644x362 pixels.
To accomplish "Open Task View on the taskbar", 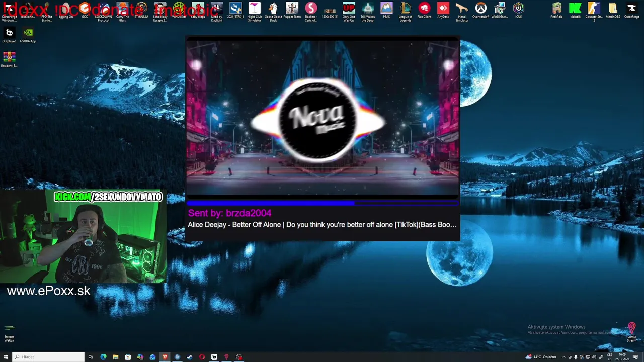I will pos(91,357).
